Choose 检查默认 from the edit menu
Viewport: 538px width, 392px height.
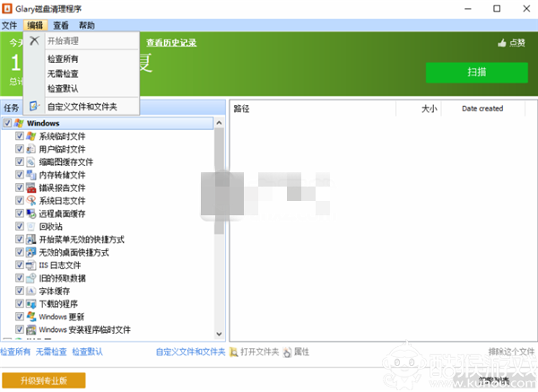92,89
